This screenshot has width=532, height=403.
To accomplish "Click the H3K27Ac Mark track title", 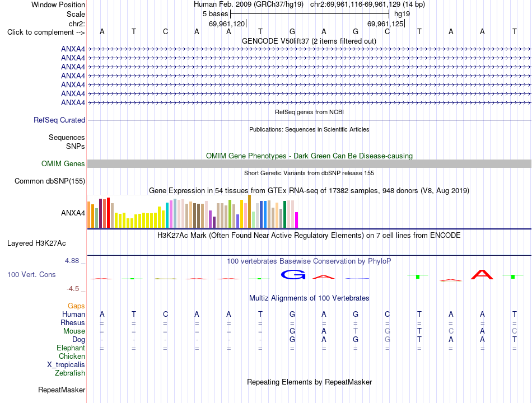I will coord(309,236).
